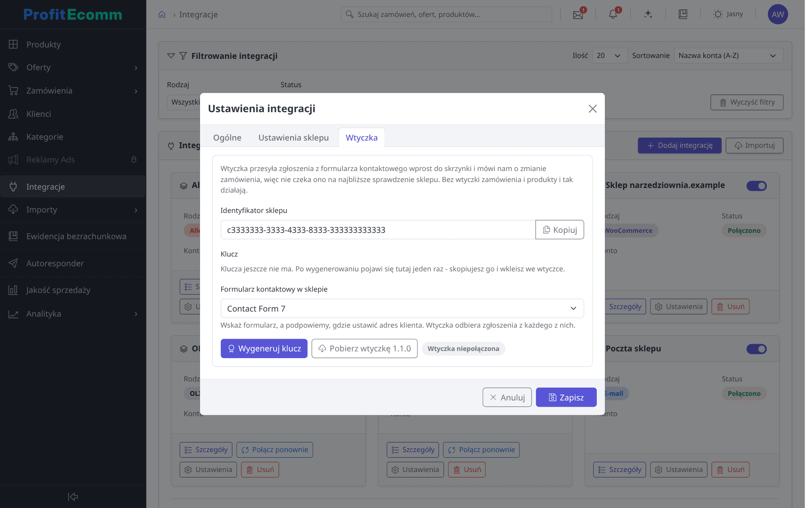812x508 pixels.
Task: Click Wygeneruj klucz button
Action: pos(264,348)
